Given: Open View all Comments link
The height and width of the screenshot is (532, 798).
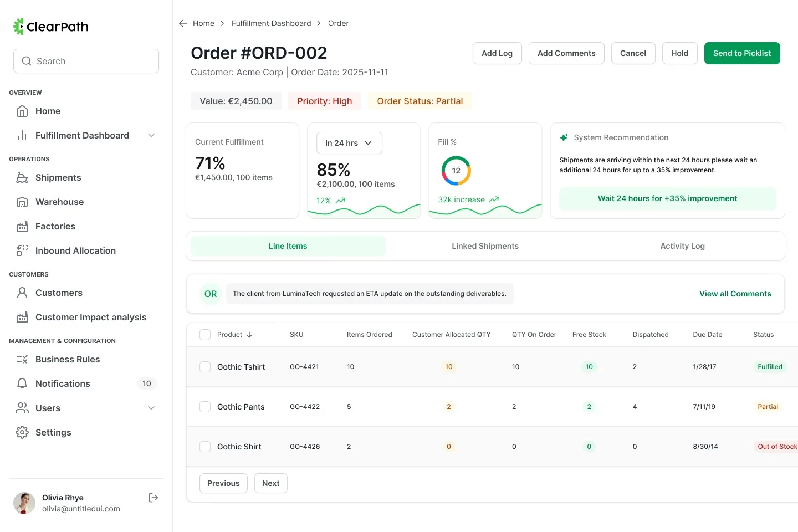Looking at the screenshot, I should (735, 294).
